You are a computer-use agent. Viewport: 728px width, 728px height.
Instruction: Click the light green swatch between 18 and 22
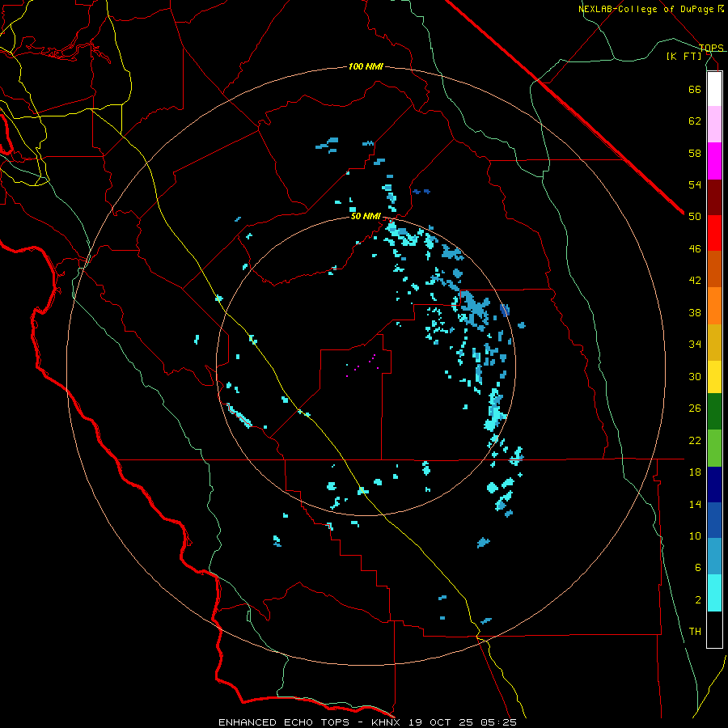click(714, 448)
